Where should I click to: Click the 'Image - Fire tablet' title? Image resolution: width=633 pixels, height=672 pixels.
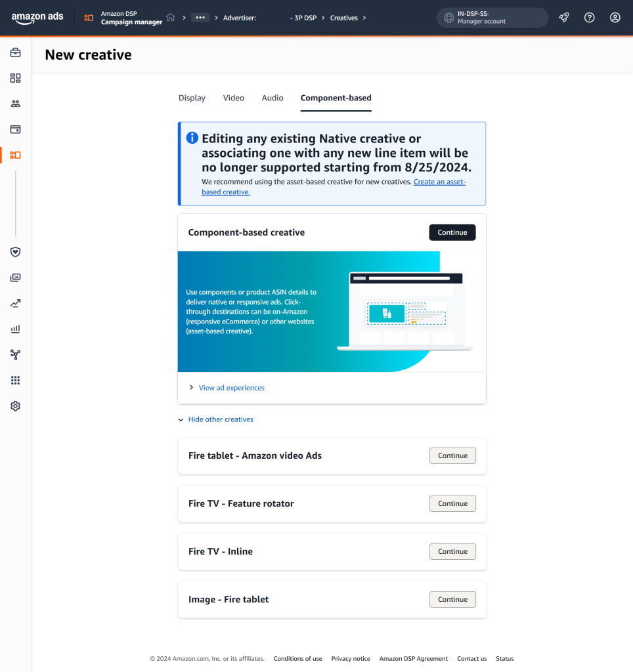tap(229, 600)
